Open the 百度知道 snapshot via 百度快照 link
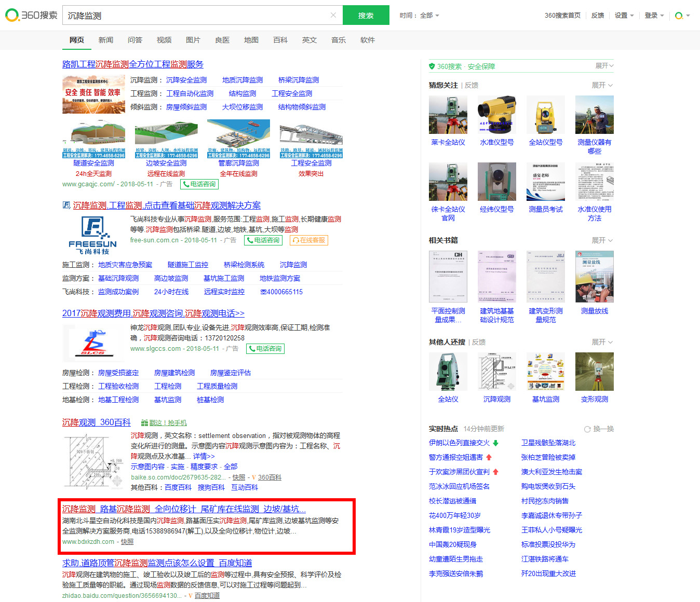 [x=207, y=596]
